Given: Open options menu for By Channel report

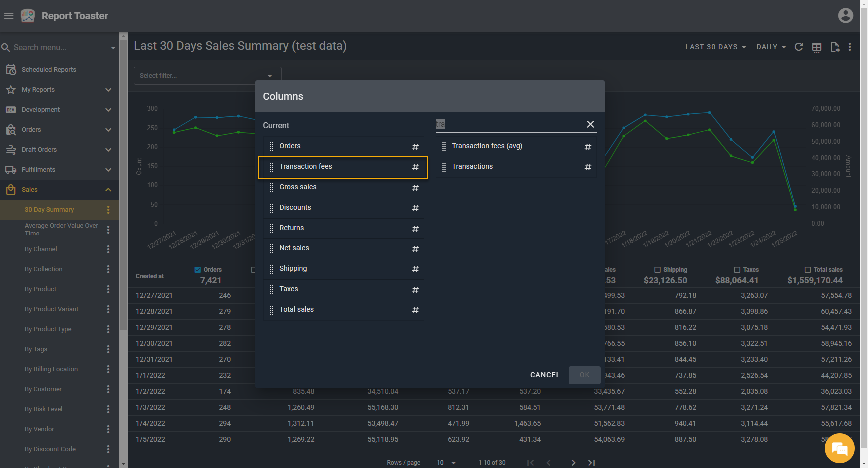Looking at the screenshot, I should tap(108, 249).
